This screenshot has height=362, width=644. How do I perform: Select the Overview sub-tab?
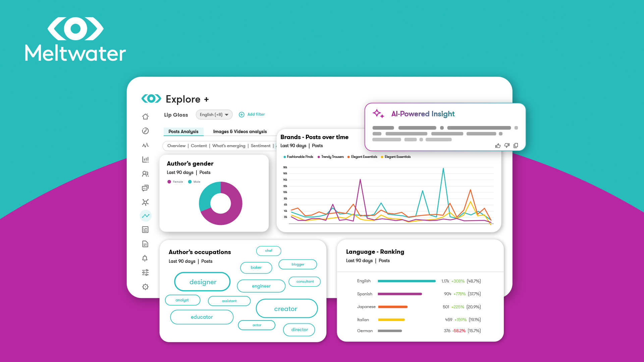click(176, 146)
